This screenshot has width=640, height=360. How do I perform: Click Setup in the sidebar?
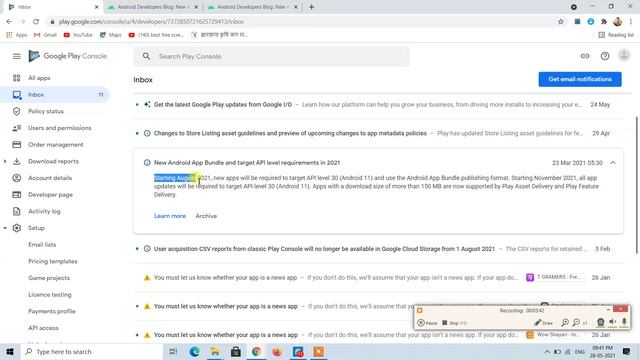tap(36, 228)
